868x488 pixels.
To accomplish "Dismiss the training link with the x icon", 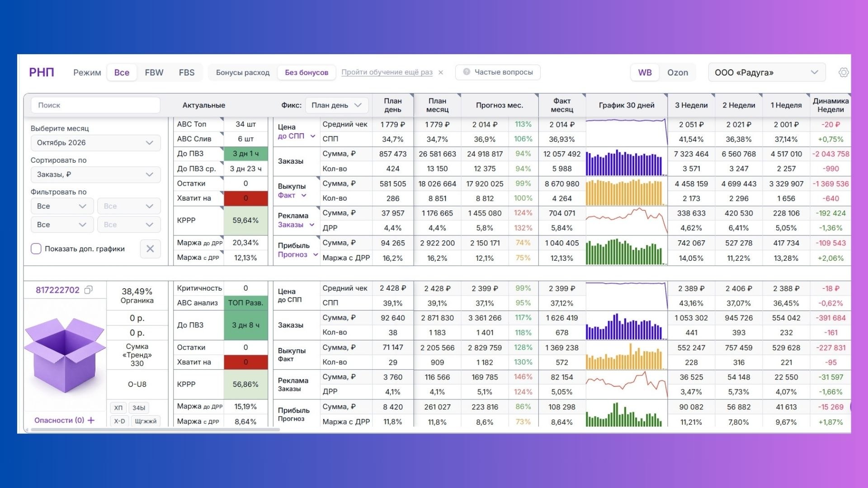I will click(441, 72).
